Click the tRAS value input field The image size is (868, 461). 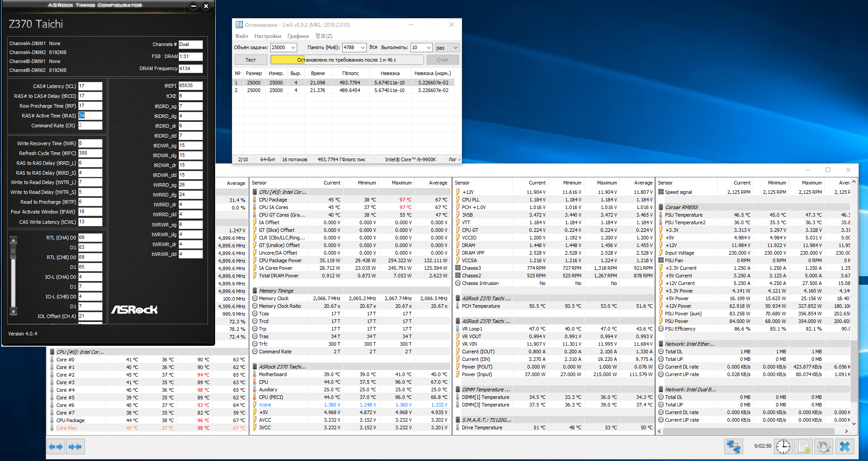click(x=91, y=116)
